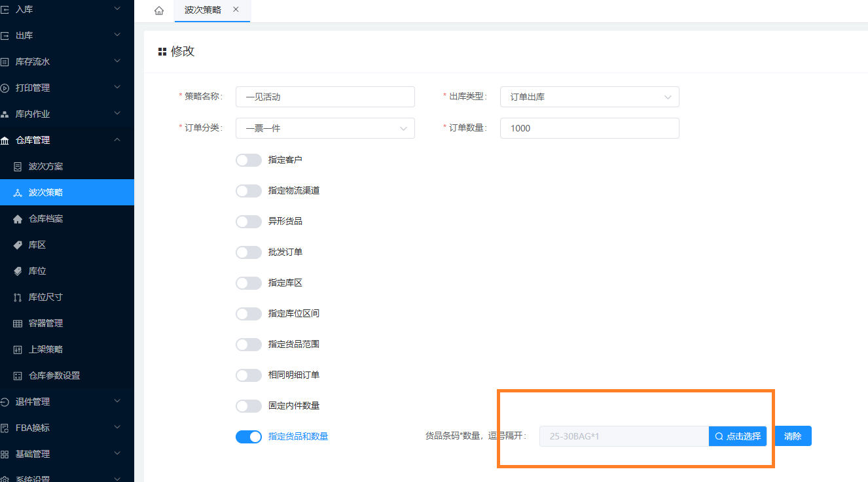Toggle the 异形货品 switch on
The height and width of the screenshot is (482, 868).
click(x=249, y=222)
